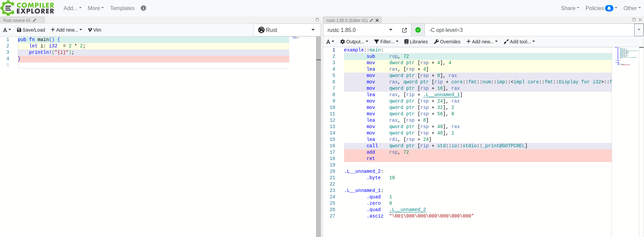Open the Overrides settings
The image size is (644, 237).
point(447,42)
